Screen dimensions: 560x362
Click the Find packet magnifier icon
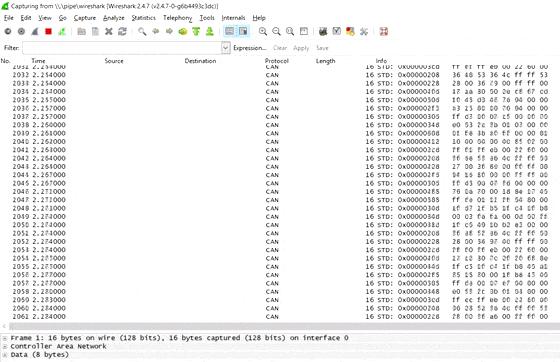142,31
